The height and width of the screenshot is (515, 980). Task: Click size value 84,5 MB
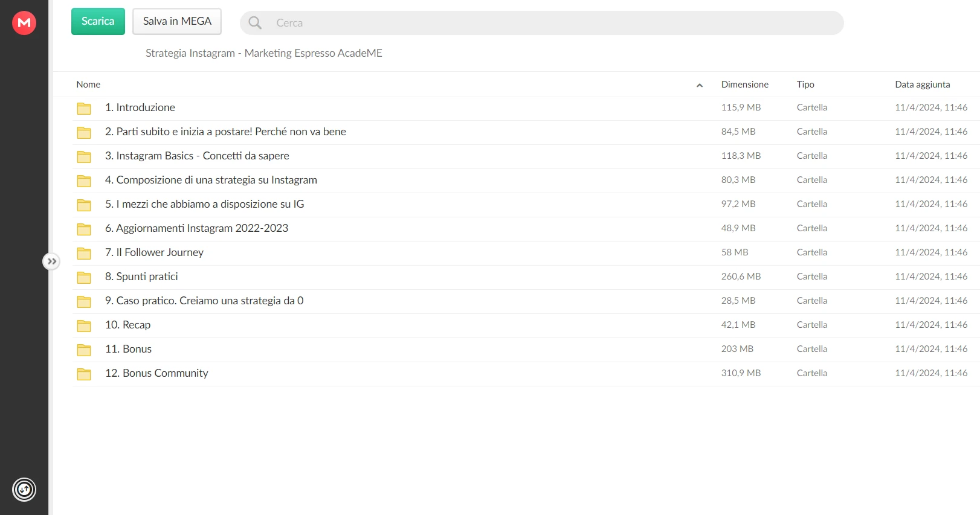coord(738,132)
